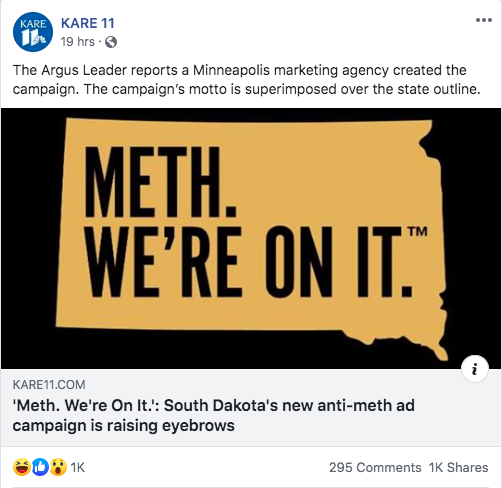
Task: Click the public globe privacy icon
Action: [x=111, y=42]
